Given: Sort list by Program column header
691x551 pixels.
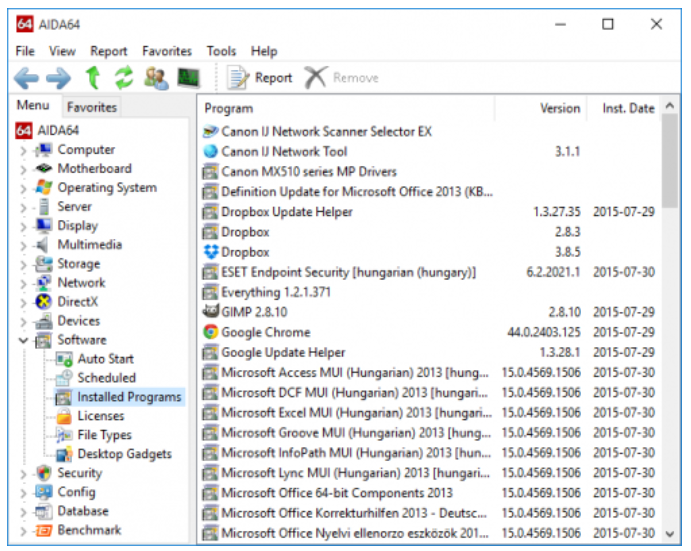Looking at the screenshot, I should [346, 108].
